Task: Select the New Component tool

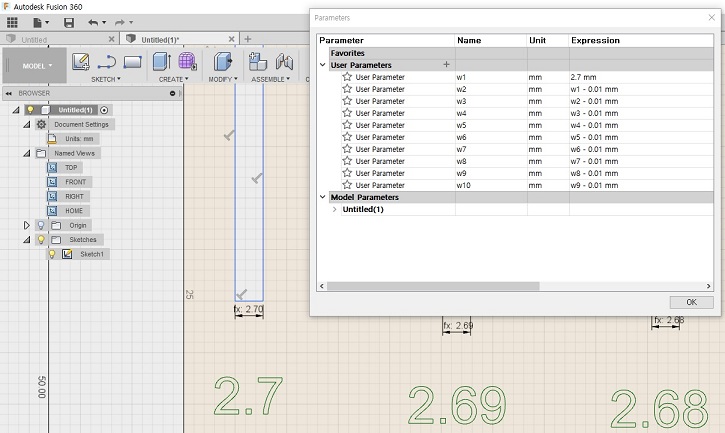Action: (x=258, y=62)
